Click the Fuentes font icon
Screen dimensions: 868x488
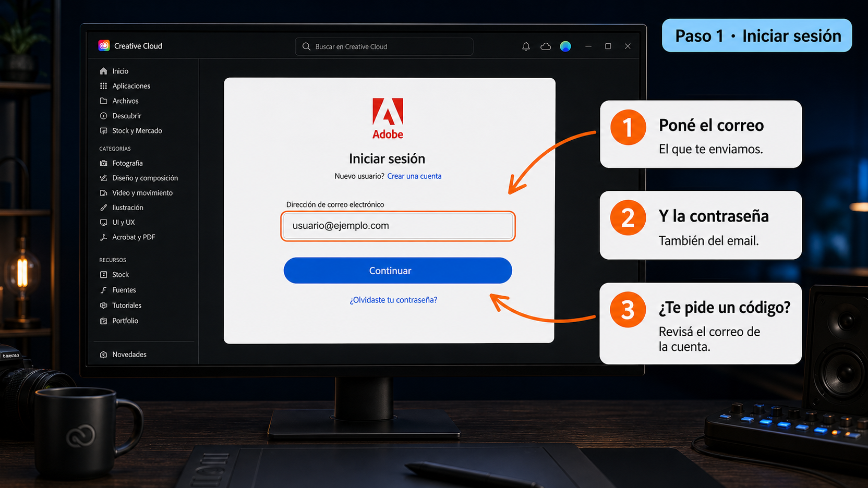click(x=103, y=290)
